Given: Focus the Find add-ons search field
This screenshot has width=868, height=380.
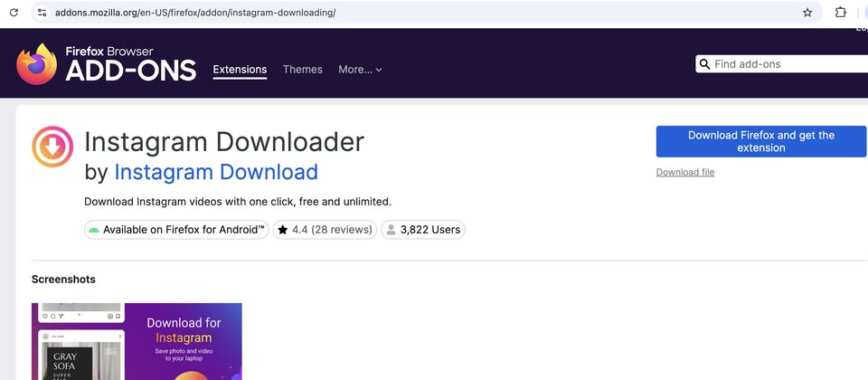Looking at the screenshot, I should coord(787,64).
